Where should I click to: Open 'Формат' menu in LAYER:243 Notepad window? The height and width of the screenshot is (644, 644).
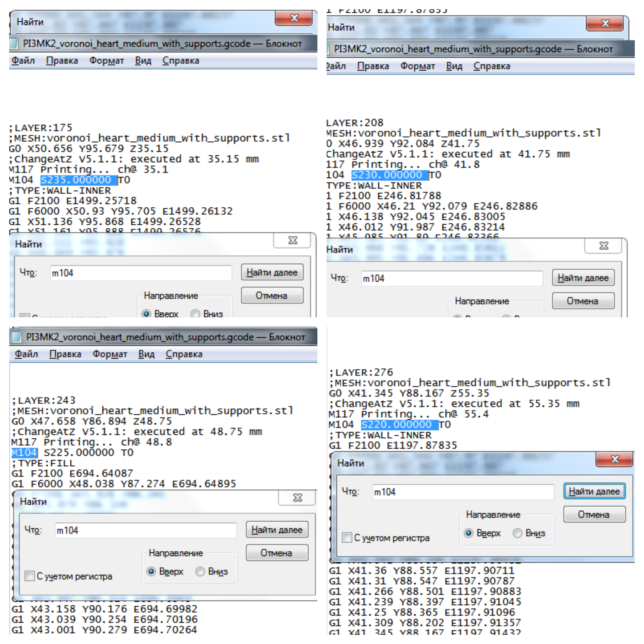coord(110,354)
